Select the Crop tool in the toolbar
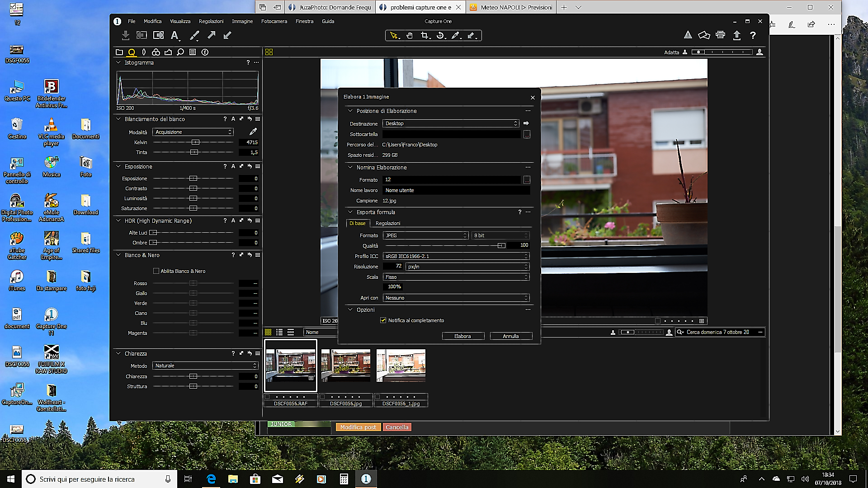Image resolution: width=868 pixels, height=488 pixels. [425, 35]
